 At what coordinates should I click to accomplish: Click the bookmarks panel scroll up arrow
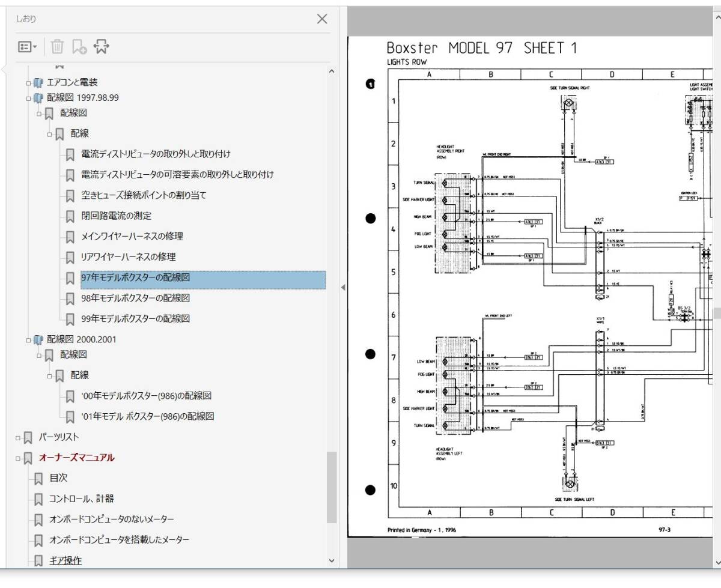332,71
